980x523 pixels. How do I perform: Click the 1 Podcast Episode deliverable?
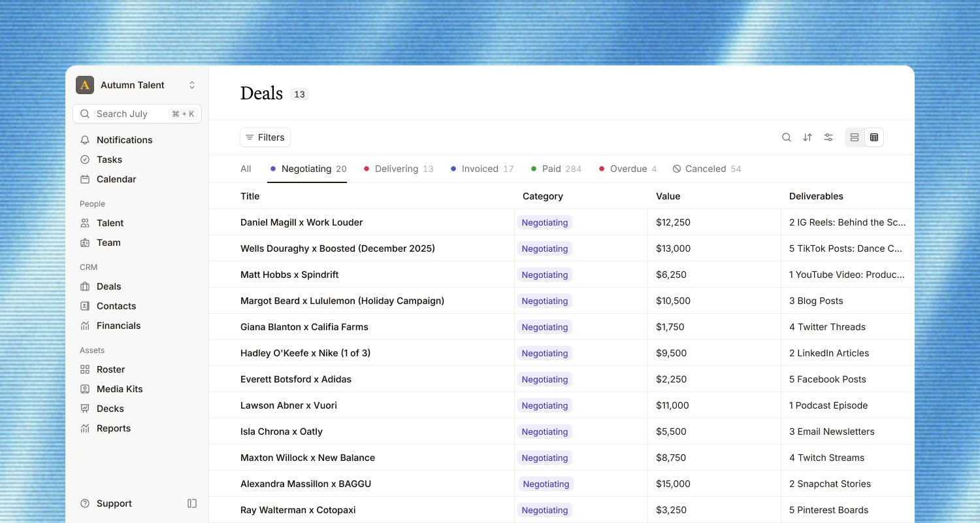[828, 405]
